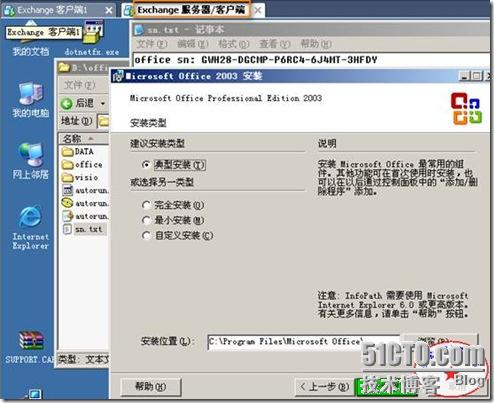Click the 后退 button in Explorer
This screenshot has height=403, width=494.
click(x=77, y=104)
